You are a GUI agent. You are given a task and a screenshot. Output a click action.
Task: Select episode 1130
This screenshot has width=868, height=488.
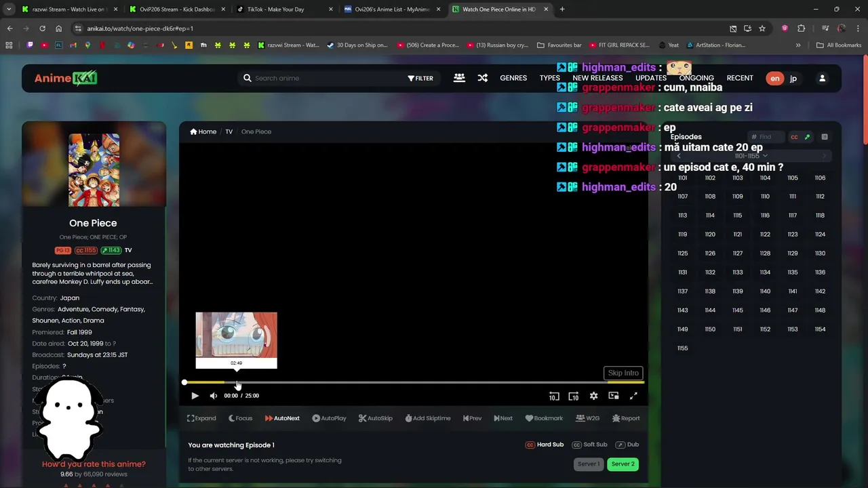pos(820,253)
